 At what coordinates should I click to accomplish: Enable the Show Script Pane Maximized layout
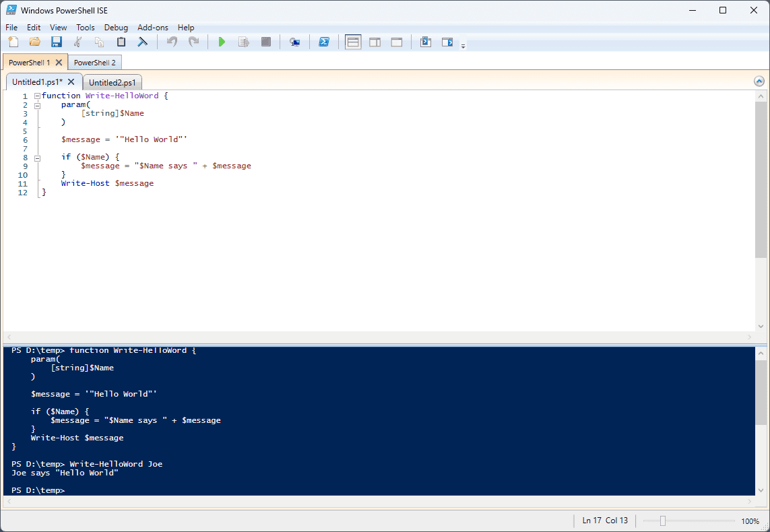[x=396, y=42]
